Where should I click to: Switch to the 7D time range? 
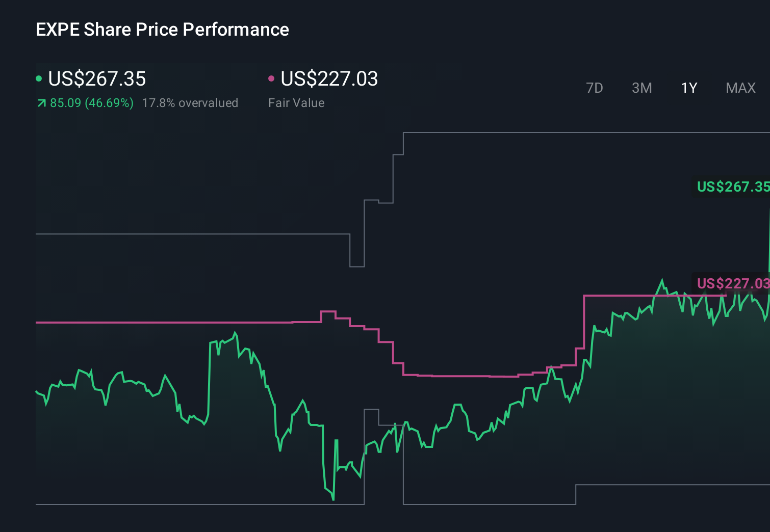pos(595,88)
